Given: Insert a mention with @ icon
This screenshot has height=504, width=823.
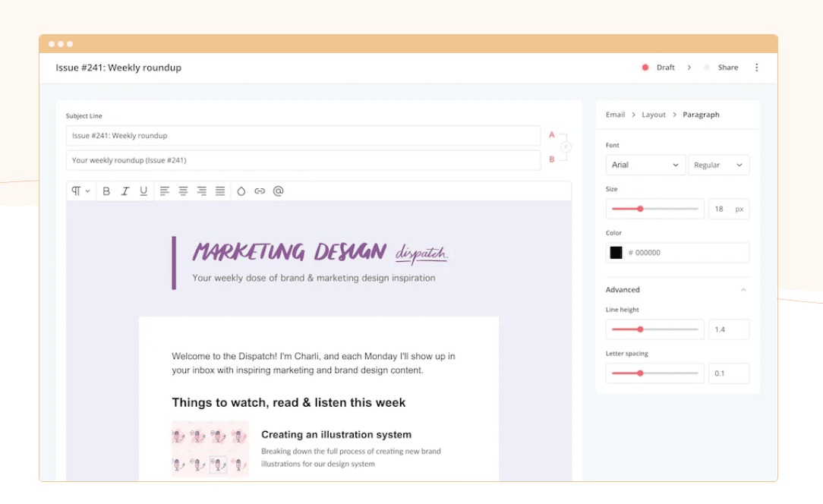Looking at the screenshot, I should pyautogui.click(x=279, y=191).
